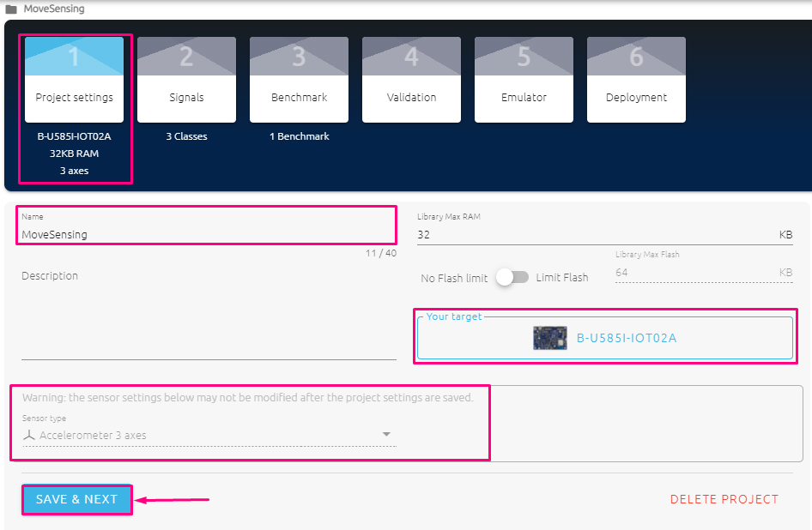Open the Project settings step
The width and height of the screenshot is (812, 530).
(74, 80)
